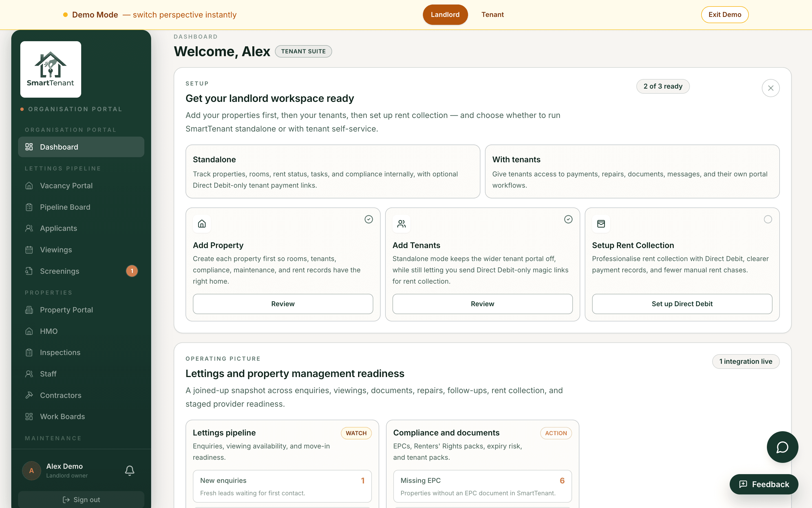Open Property Portal
This screenshot has height=508, width=812.
coord(81,310)
